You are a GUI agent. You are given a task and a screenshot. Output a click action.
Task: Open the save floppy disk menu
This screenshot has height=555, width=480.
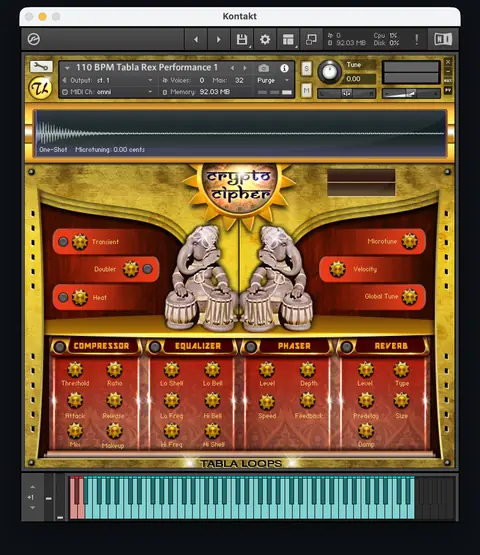click(x=242, y=39)
